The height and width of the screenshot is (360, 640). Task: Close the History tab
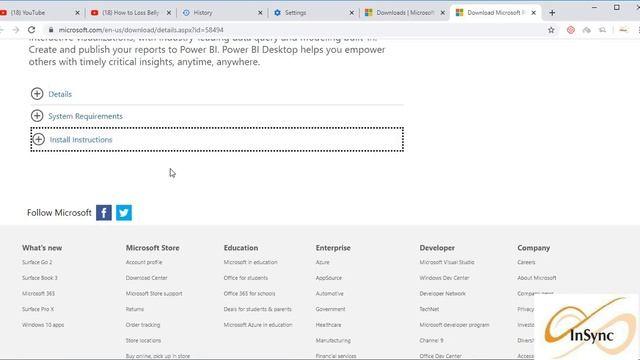(260, 13)
